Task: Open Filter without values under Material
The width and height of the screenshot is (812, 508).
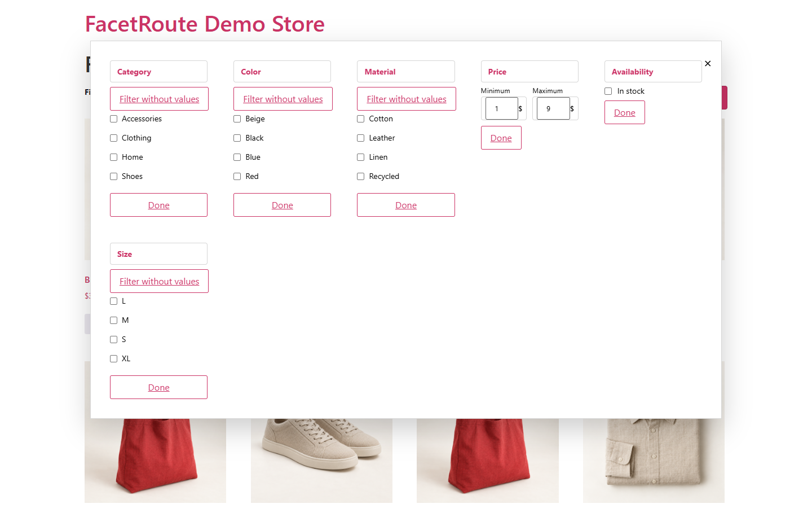Action: click(407, 99)
